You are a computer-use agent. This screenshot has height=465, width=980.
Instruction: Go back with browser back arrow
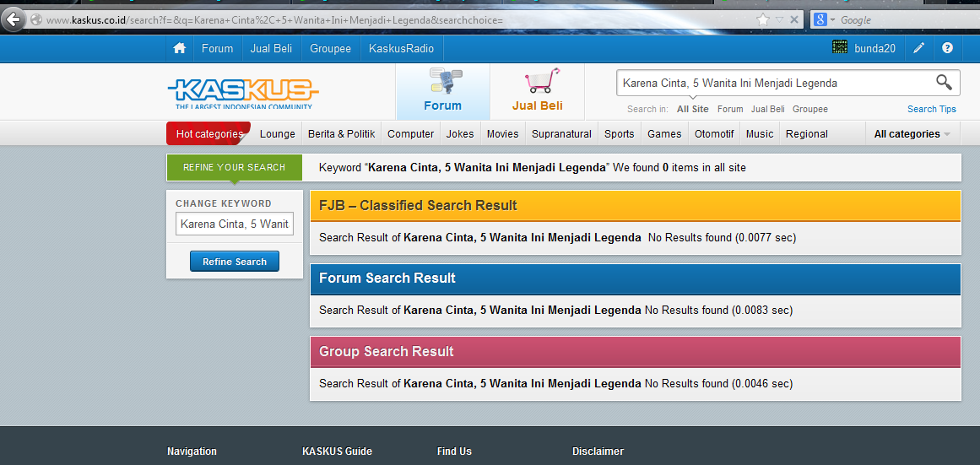(14, 19)
